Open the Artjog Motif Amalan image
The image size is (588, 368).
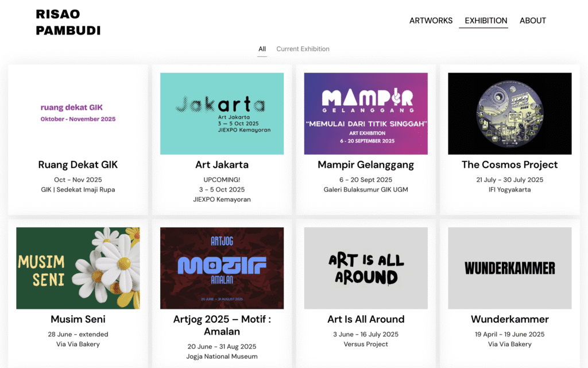point(222,268)
